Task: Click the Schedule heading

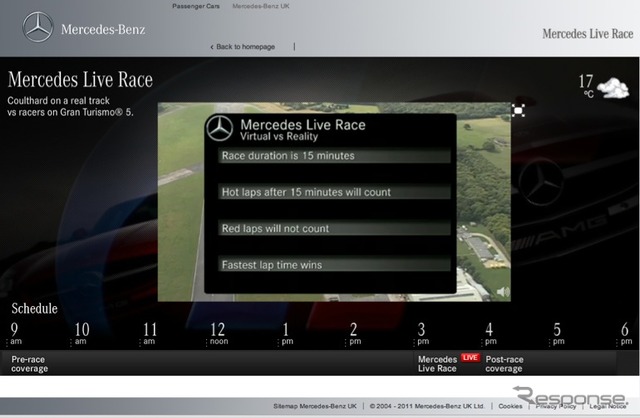Action: click(x=34, y=309)
